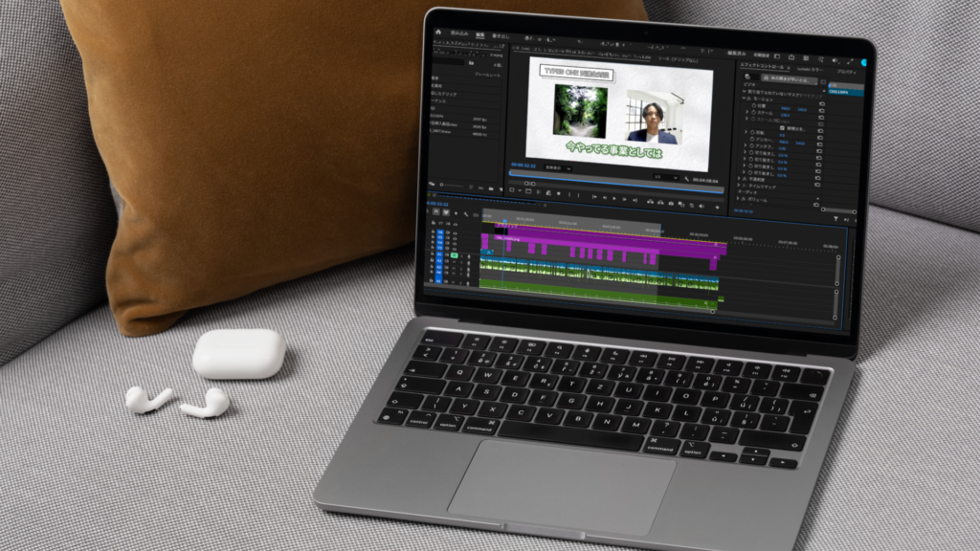
Task: Expand the タイムリマップ effect
Action: [738, 185]
